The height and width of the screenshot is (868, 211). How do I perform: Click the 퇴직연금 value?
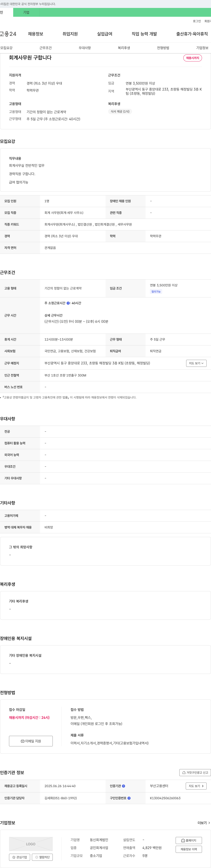coord(156,351)
